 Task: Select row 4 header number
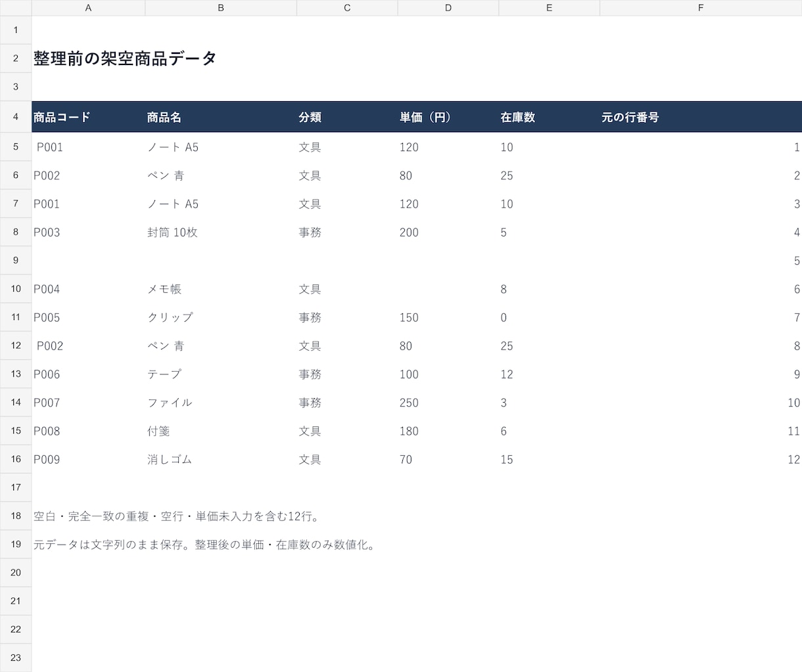click(x=16, y=117)
